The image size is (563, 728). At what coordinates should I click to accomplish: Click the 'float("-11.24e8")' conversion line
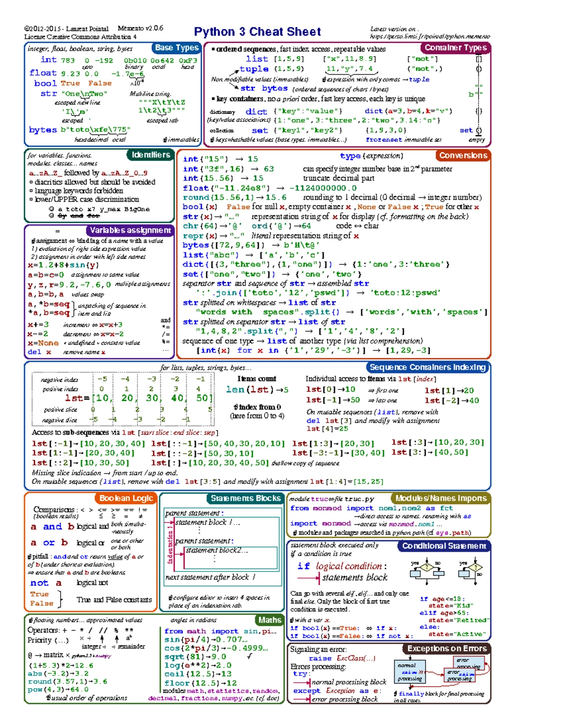[x=270, y=188]
